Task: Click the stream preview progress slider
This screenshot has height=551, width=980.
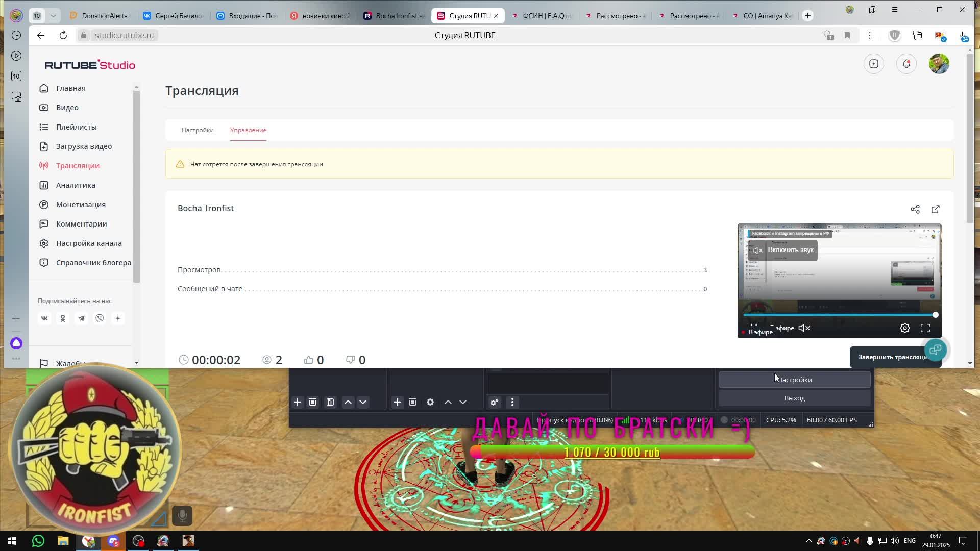Action: tap(840, 315)
